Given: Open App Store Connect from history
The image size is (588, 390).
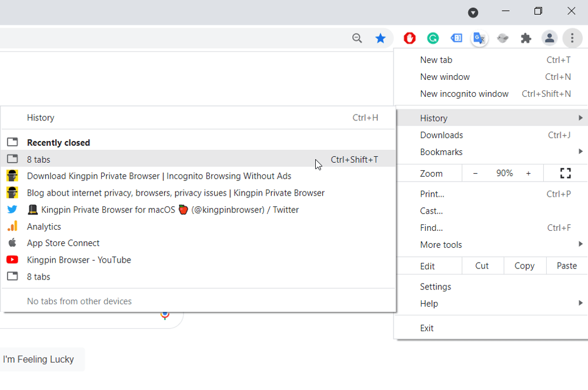Looking at the screenshot, I should [x=62, y=243].
